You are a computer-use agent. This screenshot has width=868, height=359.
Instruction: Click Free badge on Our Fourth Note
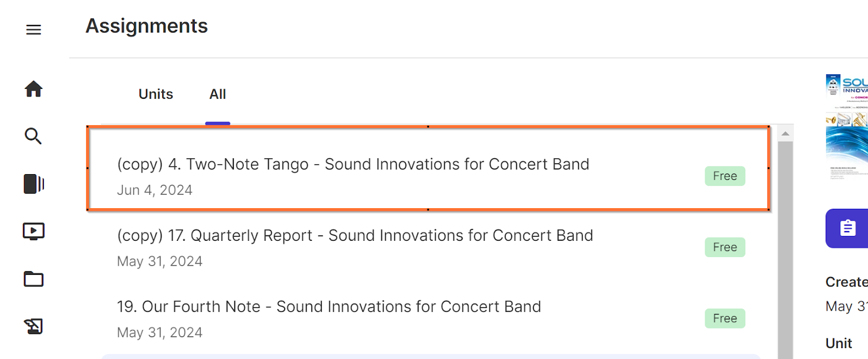tap(725, 318)
